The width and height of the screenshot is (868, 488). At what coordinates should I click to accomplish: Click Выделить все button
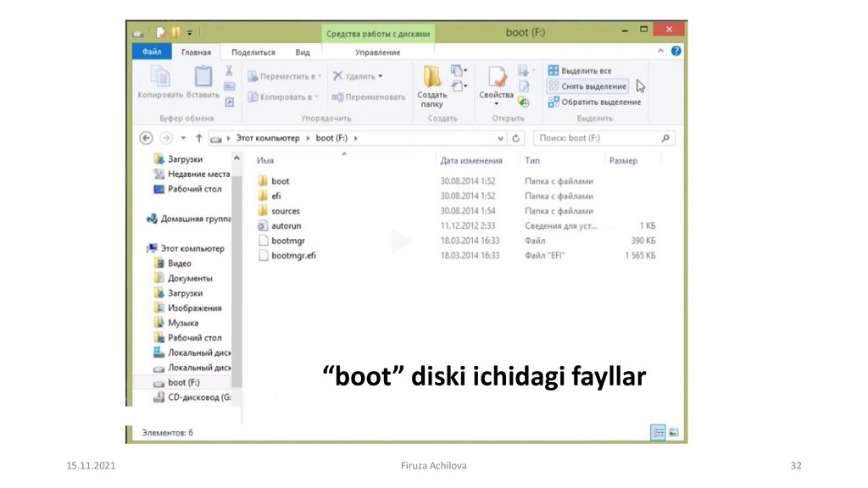(x=580, y=70)
